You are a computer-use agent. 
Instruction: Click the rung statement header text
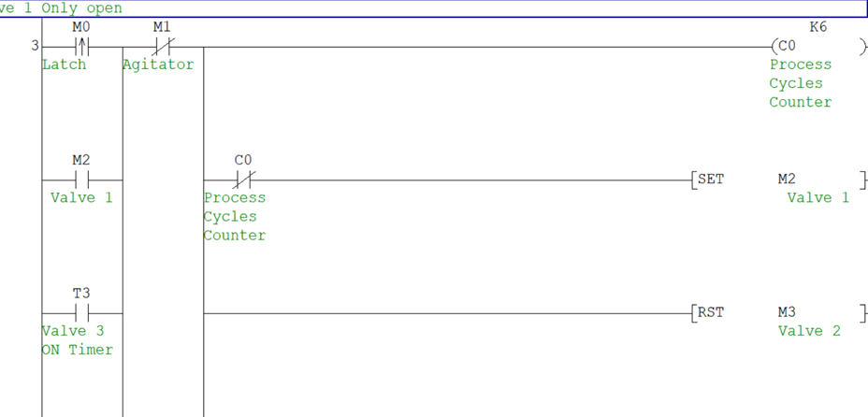tap(61, 8)
